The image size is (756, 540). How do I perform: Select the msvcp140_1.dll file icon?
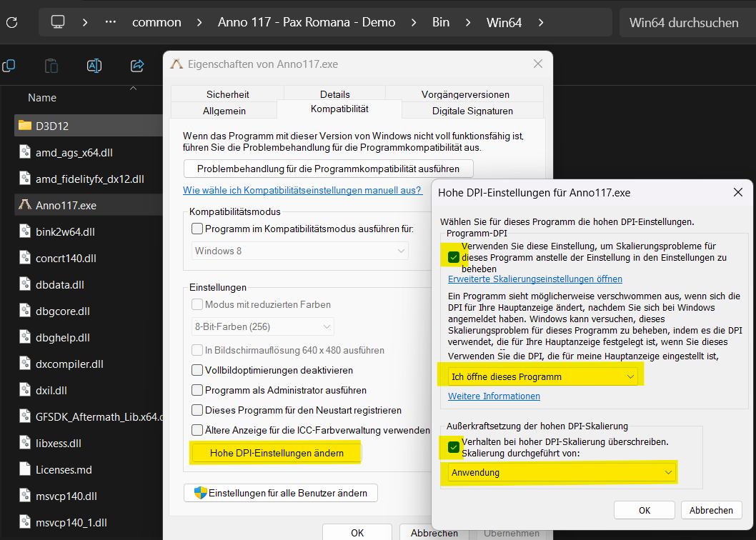click(24, 522)
